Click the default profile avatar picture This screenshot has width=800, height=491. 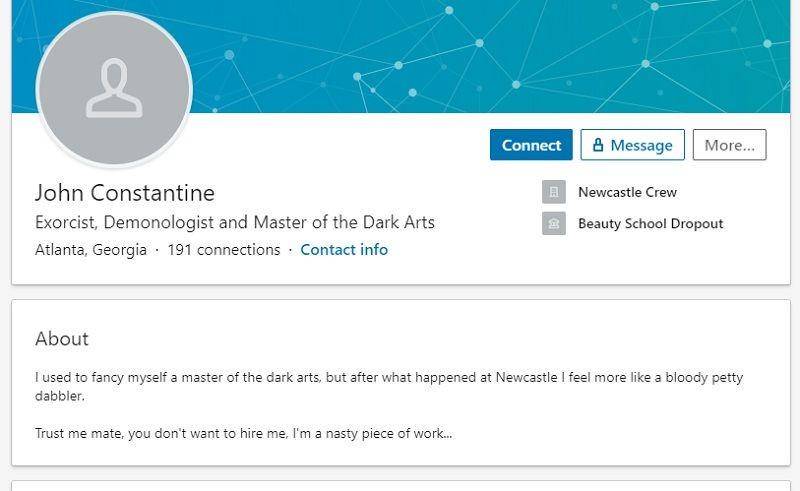click(x=114, y=89)
